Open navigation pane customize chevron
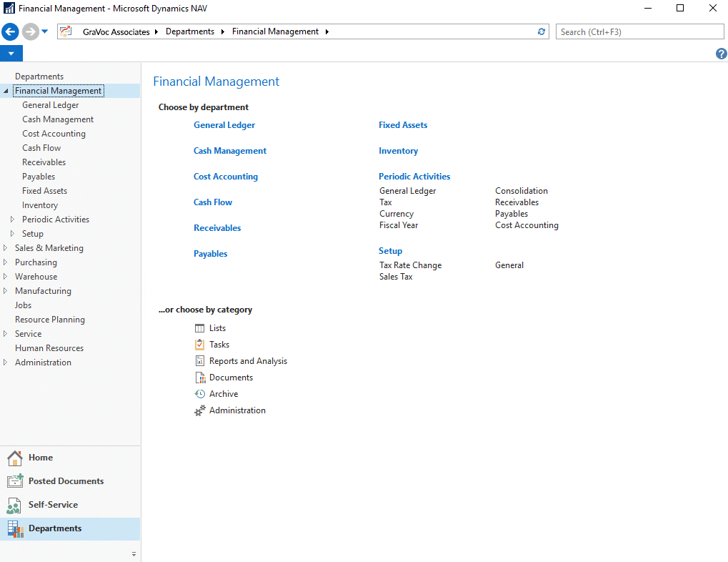 134,554
